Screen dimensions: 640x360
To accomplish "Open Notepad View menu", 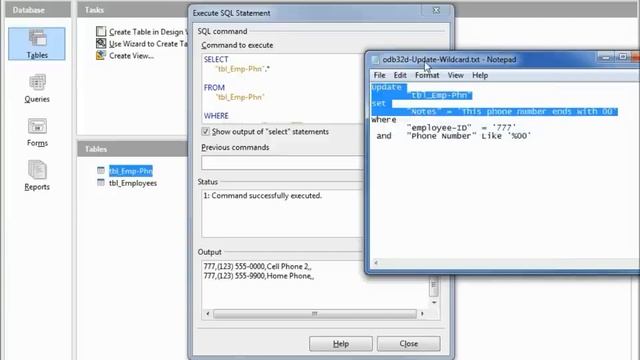I will tap(456, 75).
